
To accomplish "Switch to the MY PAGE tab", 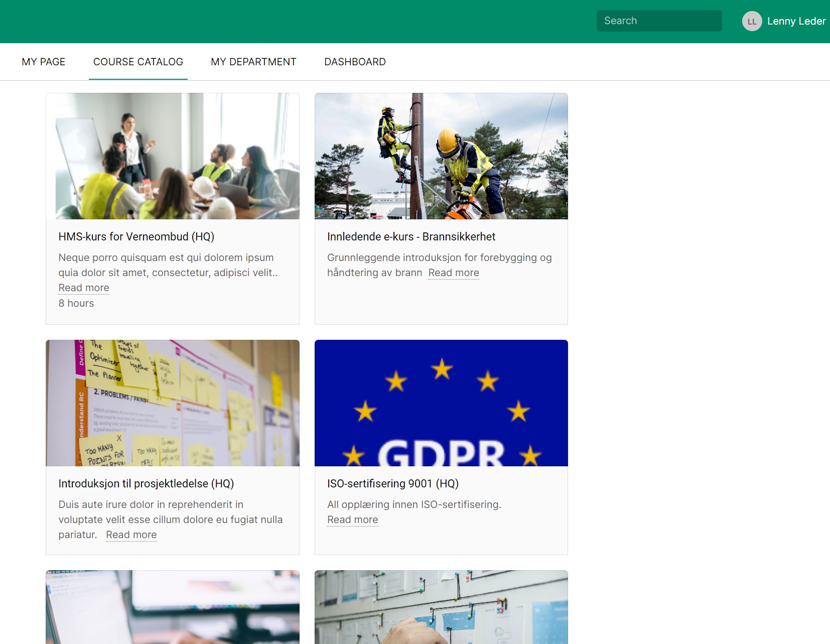I will click(x=43, y=61).
